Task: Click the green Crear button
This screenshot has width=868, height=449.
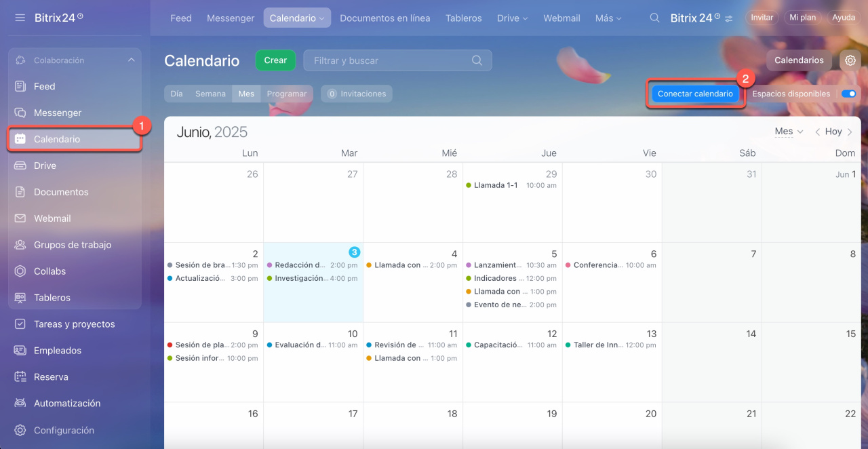Action: tap(275, 60)
